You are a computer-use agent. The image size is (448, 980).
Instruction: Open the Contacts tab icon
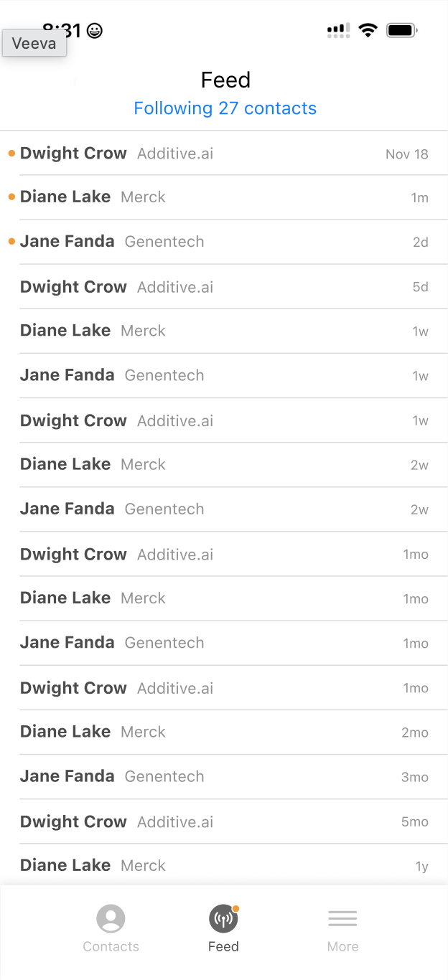tap(111, 918)
